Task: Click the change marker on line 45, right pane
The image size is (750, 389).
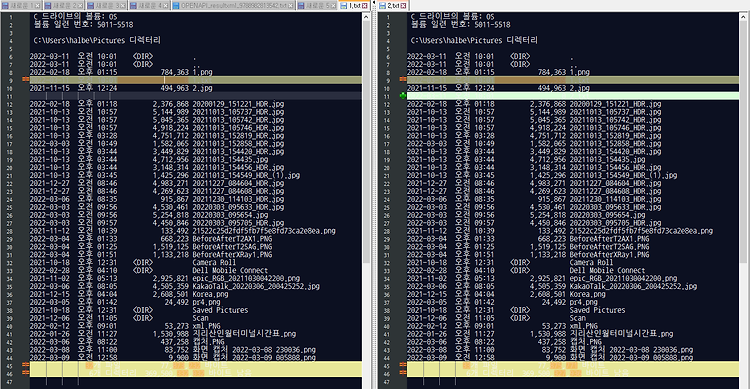Action: pos(403,365)
